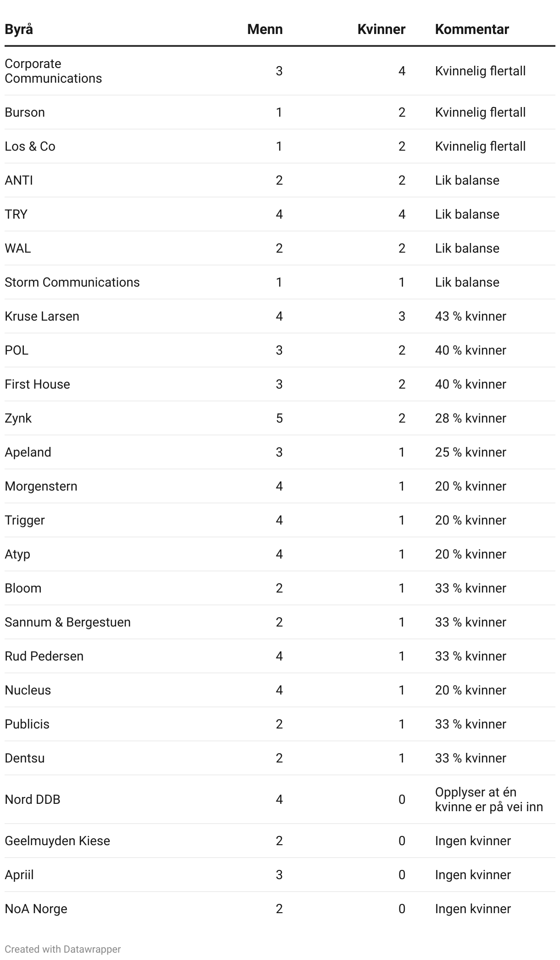Click the Sannum & Bergestuen cell
Viewport: 560px width, 960px height.
pos(67,622)
